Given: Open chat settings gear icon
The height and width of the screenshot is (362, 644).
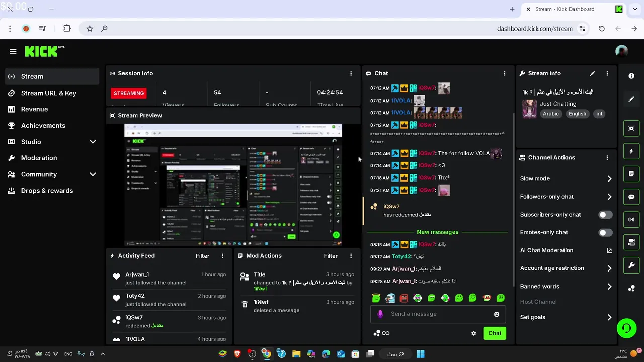Looking at the screenshot, I should click(473, 333).
